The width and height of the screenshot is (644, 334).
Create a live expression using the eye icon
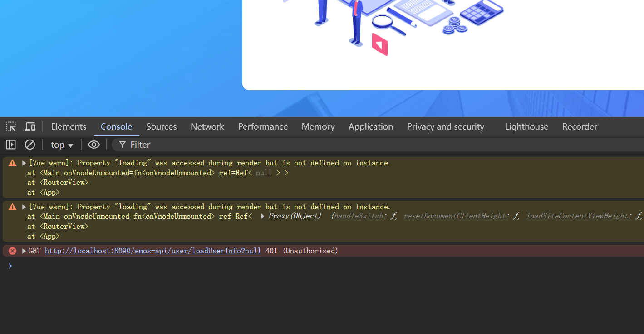point(94,145)
